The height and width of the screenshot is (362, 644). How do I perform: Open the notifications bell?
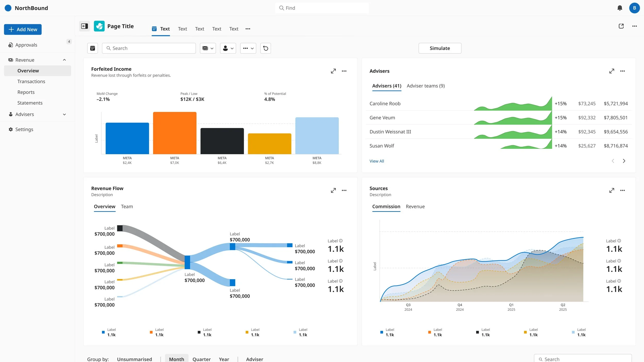point(620,8)
